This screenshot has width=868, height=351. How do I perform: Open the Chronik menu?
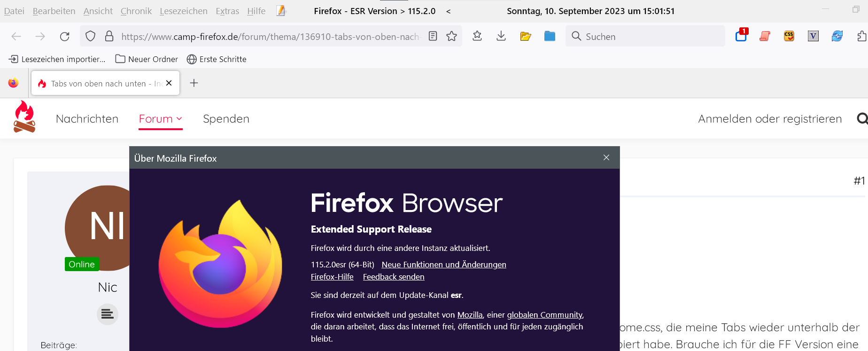(136, 11)
